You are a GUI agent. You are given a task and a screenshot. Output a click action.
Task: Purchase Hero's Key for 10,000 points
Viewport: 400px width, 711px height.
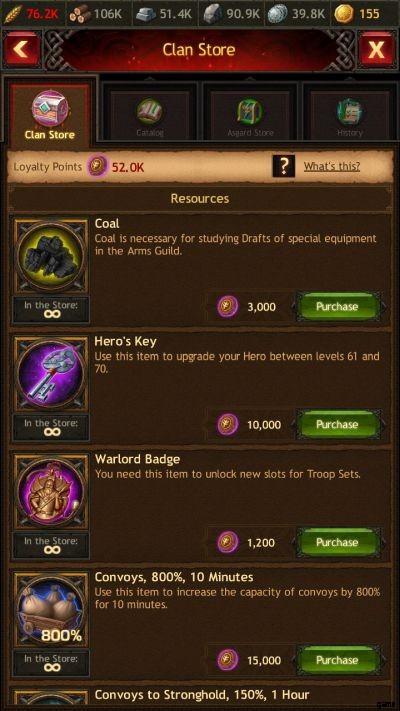point(337,424)
